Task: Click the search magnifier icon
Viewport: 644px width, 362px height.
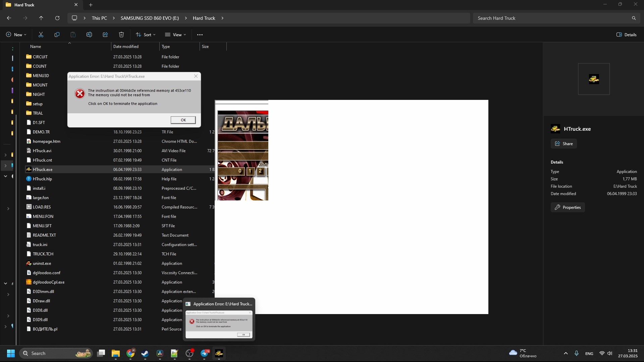Action: 634,18
